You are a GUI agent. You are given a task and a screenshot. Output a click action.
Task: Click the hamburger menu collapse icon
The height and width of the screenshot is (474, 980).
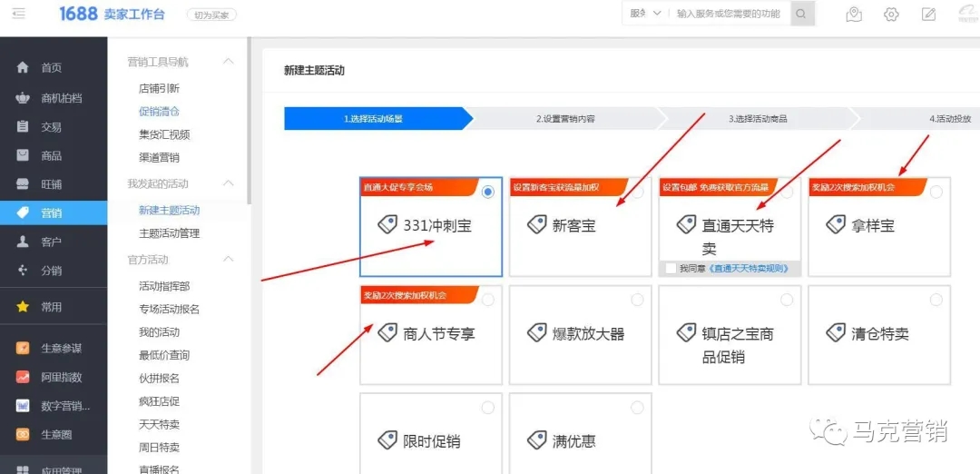[19, 14]
